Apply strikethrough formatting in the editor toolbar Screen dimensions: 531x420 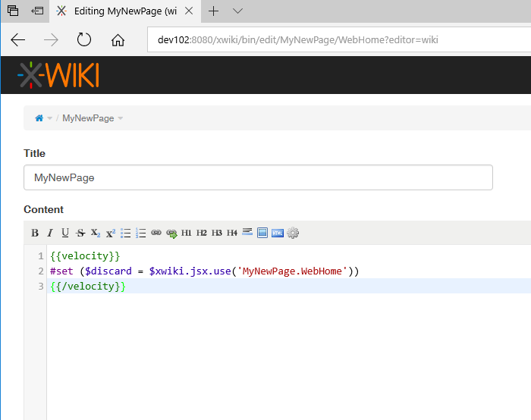(80, 233)
